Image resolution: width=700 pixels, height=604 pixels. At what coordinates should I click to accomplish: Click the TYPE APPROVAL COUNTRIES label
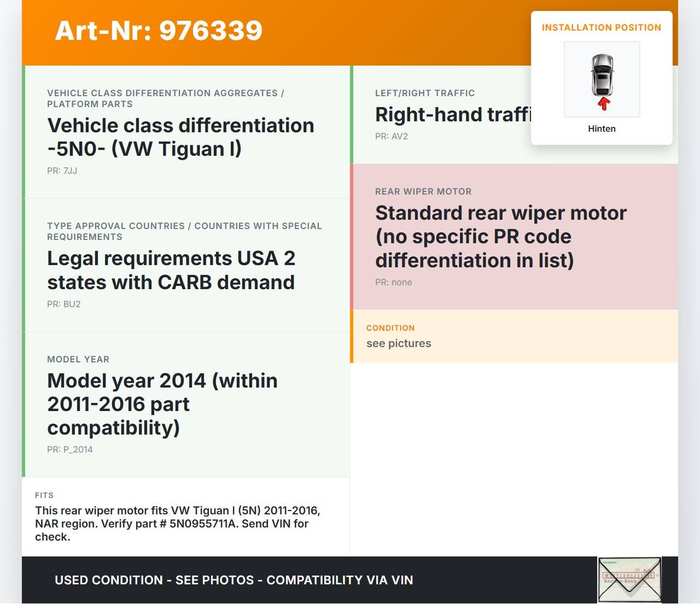pyautogui.click(x=184, y=231)
